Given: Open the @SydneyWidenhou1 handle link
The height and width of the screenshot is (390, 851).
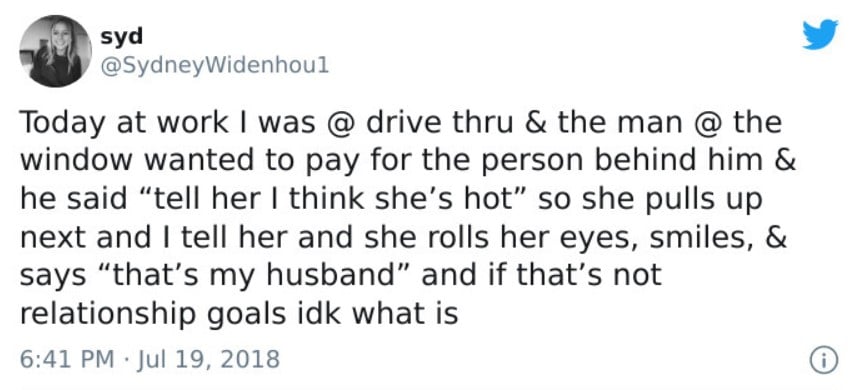Looking at the screenshot, I should [214, 66].
